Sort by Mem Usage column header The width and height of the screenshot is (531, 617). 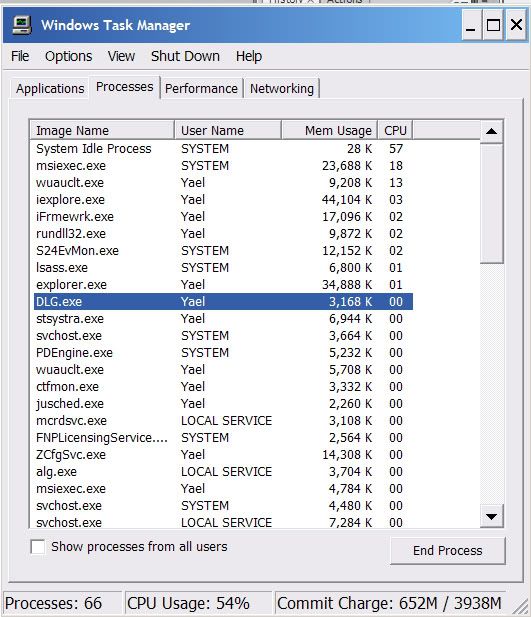click(329, 130)
